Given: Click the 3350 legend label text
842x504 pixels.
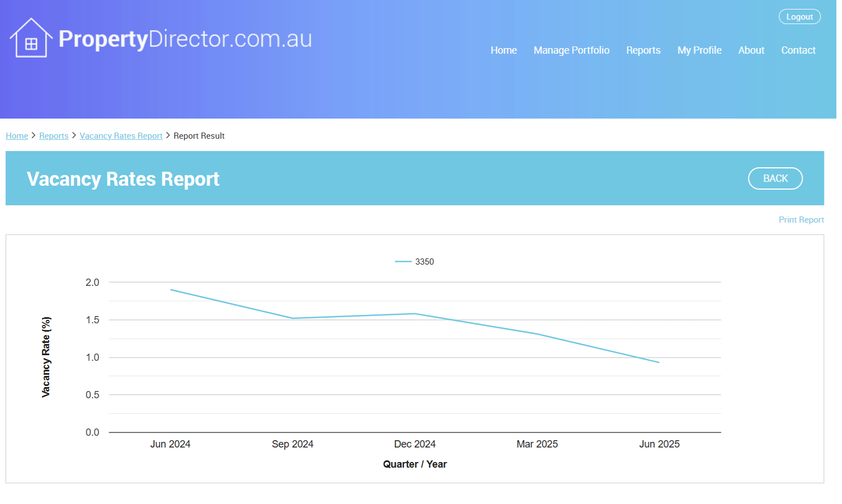Looking at the screenshot, I should tap(425, 262).
